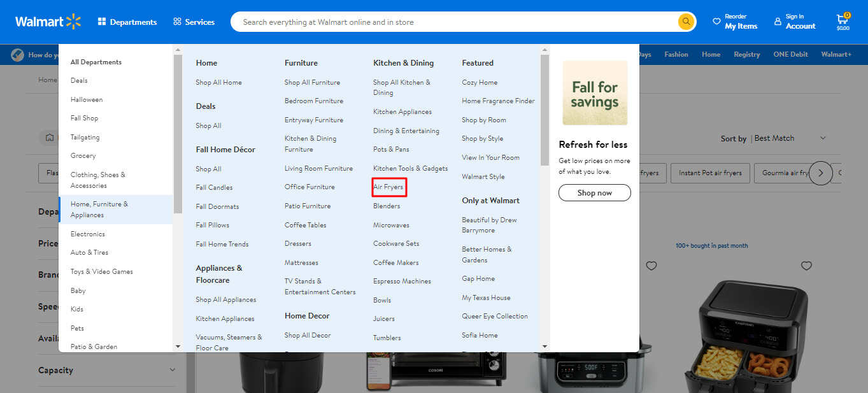
Task: Click the home icon near the breadcrumb
Action: 50,138
